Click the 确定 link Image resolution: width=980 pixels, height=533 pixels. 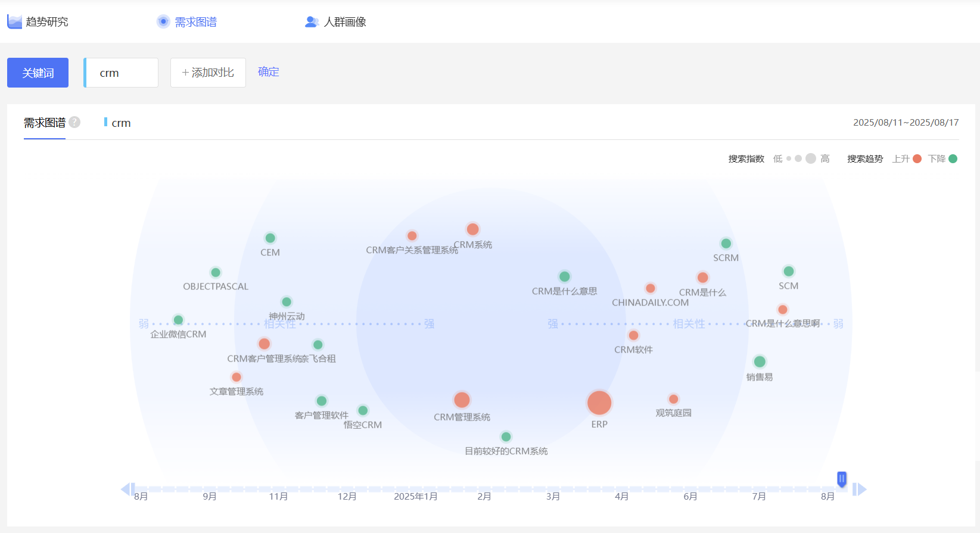268,72
